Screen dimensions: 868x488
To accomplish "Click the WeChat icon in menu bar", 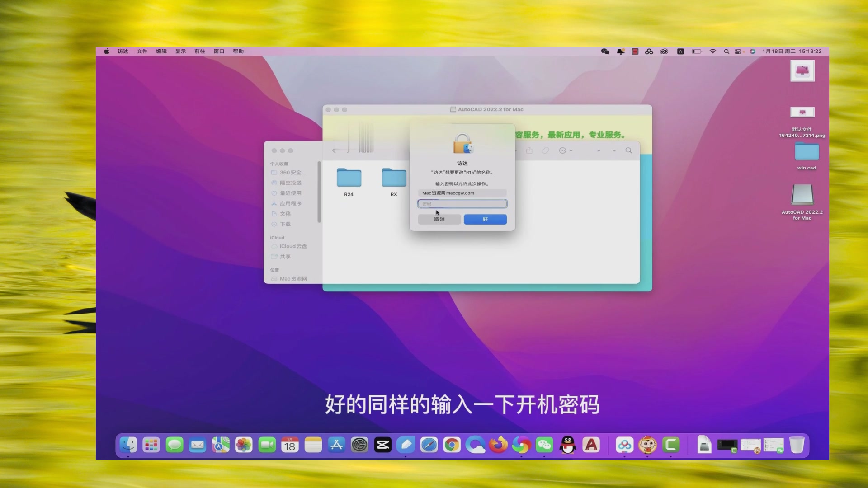I will point(605,52).
